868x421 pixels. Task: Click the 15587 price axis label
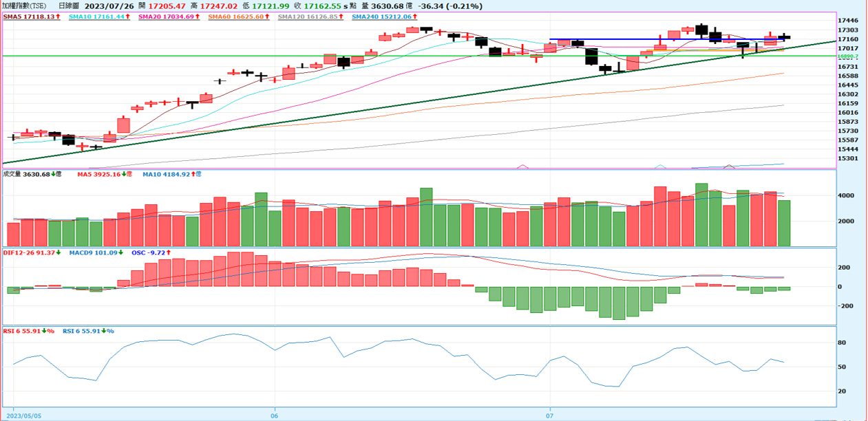pyautogui.click(x=848, y=140)
